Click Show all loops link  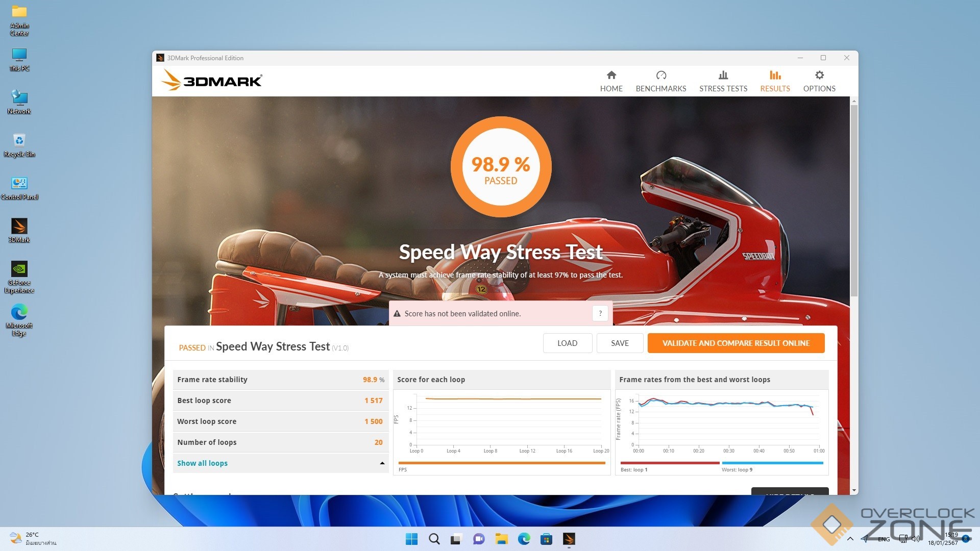click(202, 463)
